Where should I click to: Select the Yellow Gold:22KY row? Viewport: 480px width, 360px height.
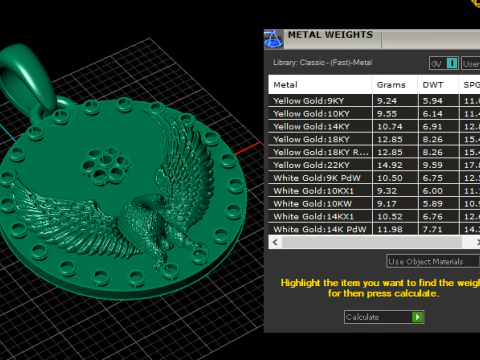point(374,165)
